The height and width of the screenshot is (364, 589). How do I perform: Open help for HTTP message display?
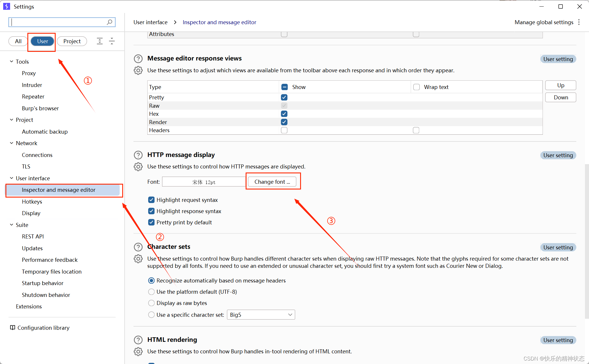coord(138,155)
